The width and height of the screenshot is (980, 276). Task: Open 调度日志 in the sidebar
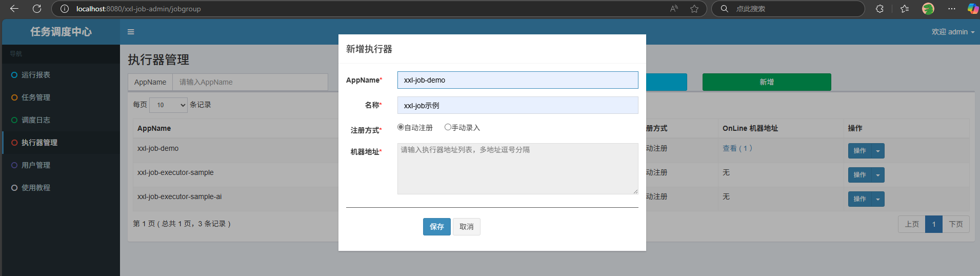[61, 120]
